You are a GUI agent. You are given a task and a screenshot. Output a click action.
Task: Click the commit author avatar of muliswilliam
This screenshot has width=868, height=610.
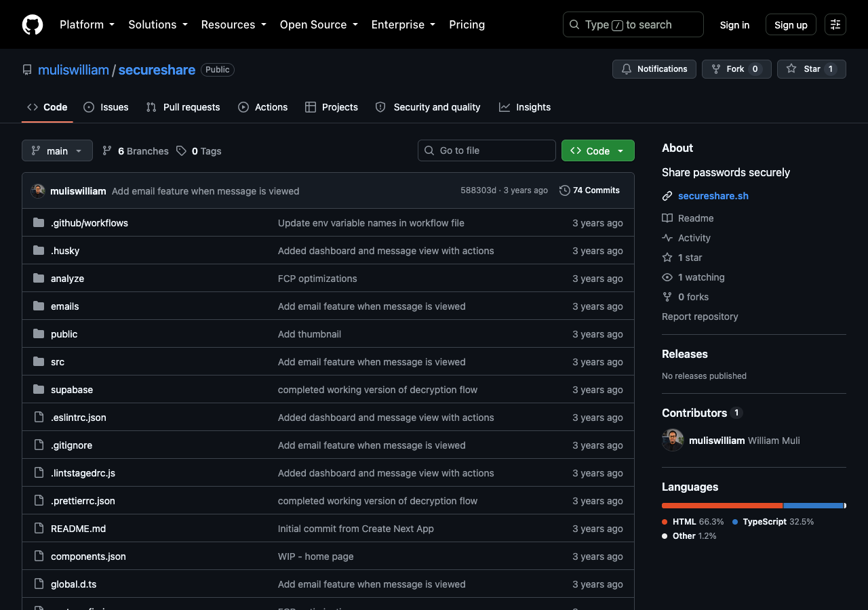pyautogui.click(x=38, y=191)
